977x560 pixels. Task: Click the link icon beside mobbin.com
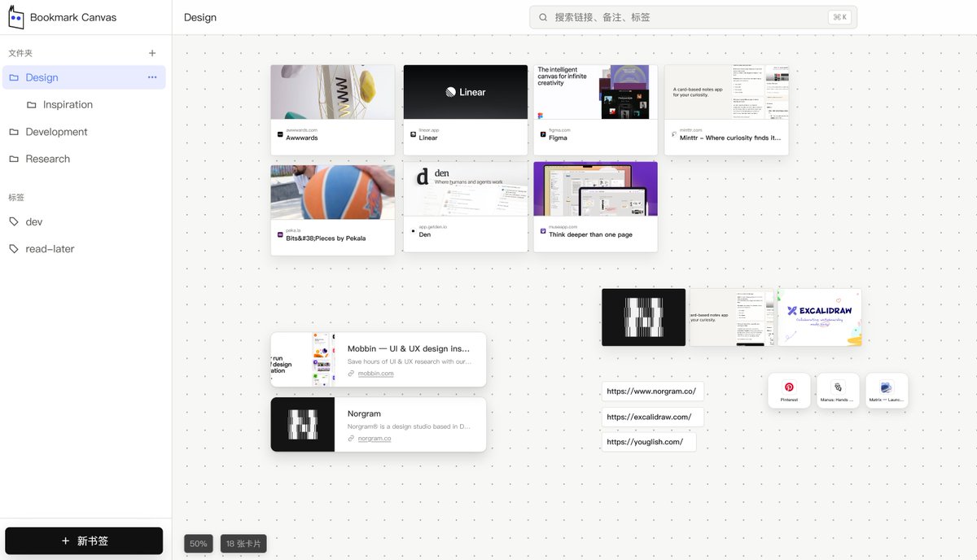coord(351,373)
